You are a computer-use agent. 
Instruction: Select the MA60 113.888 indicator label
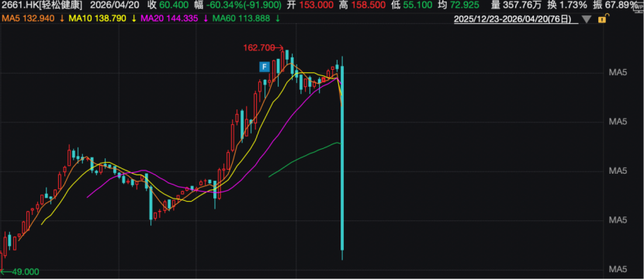(x=242, y=19)
